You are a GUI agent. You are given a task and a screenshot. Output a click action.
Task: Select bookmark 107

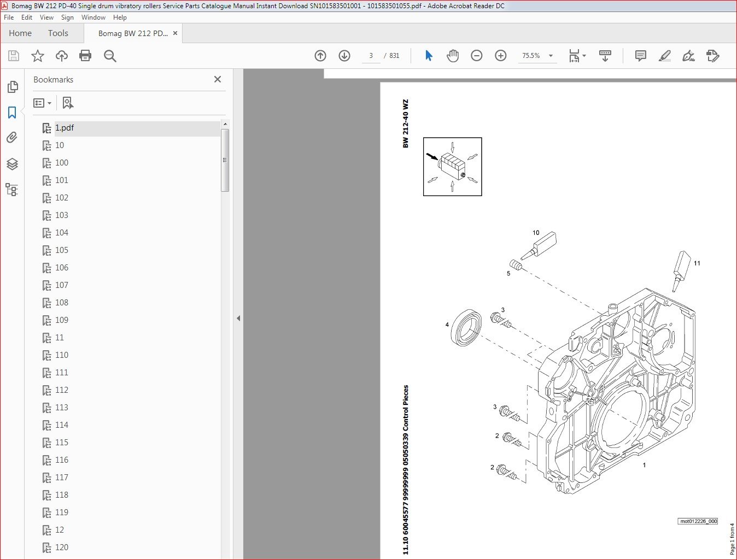61,285
